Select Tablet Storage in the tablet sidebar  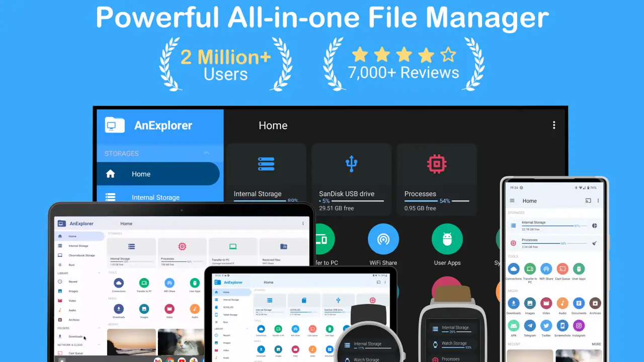coord(232,315)
